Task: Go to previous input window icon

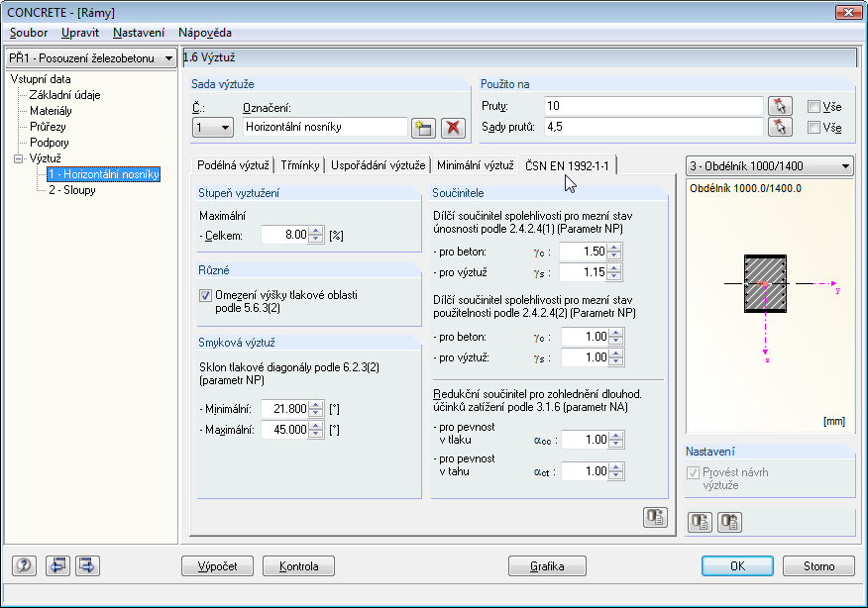Action: (x=57, y=565)
